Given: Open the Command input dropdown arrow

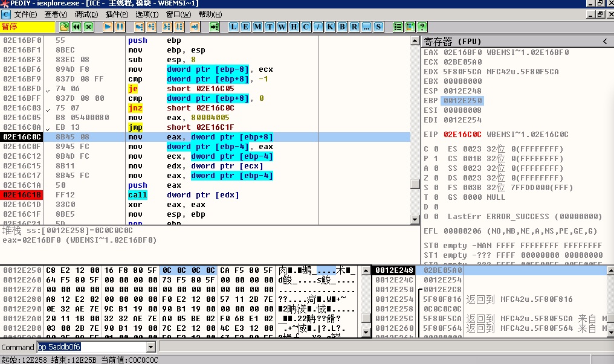Looking at the screenshot, I should point(150,347).
